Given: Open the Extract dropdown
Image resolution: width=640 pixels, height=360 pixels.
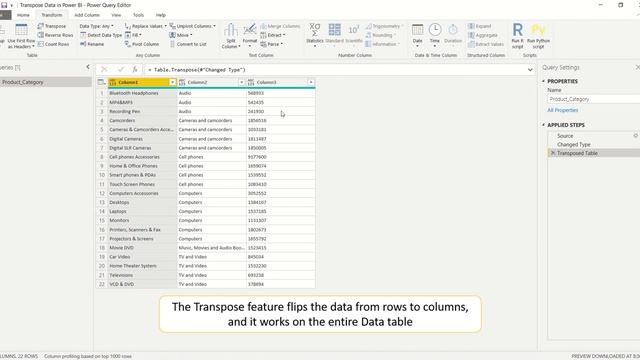Looking at the screenshot, I should pyautogui.click(x=273, y=35).
